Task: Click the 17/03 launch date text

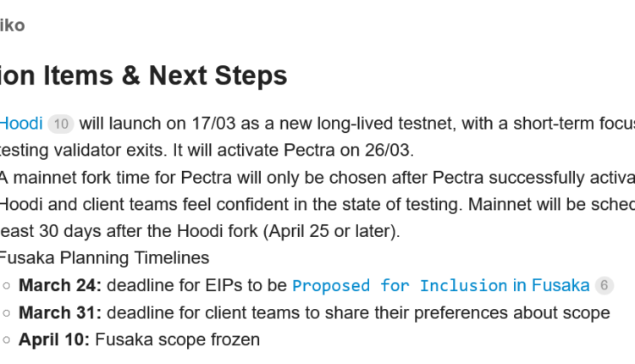Action: [215, 124]
